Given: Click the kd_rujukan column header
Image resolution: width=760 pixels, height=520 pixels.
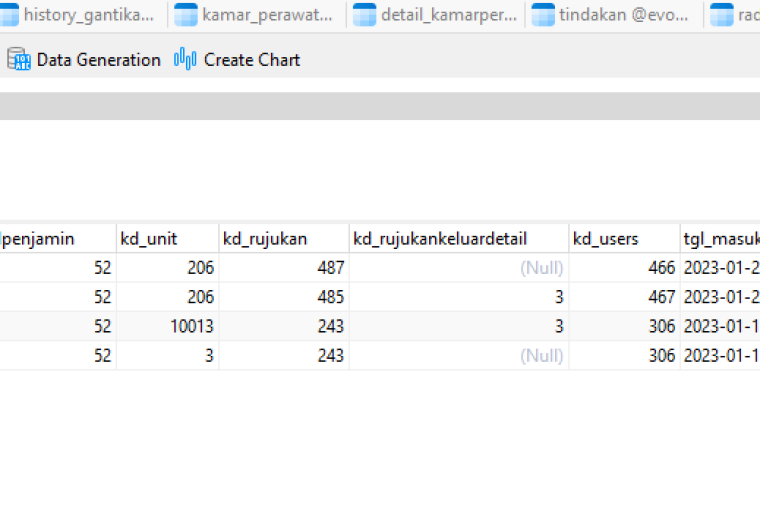Looking at the screenshot, I should tap(284, 239).
